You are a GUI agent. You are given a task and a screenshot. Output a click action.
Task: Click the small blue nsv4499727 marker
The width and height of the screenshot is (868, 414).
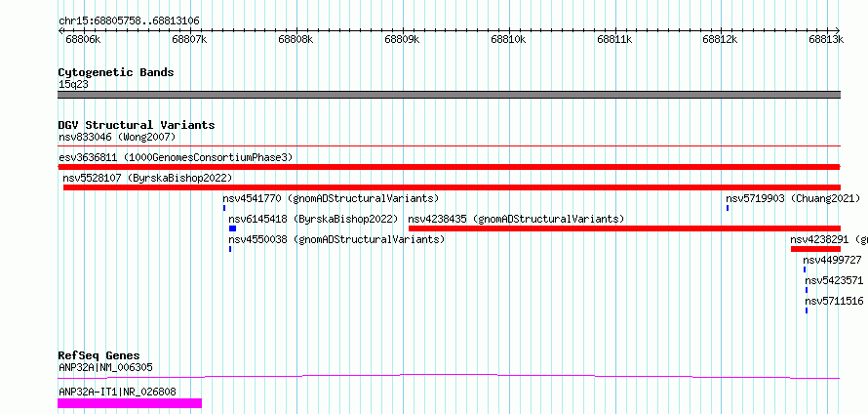(805, 269)
